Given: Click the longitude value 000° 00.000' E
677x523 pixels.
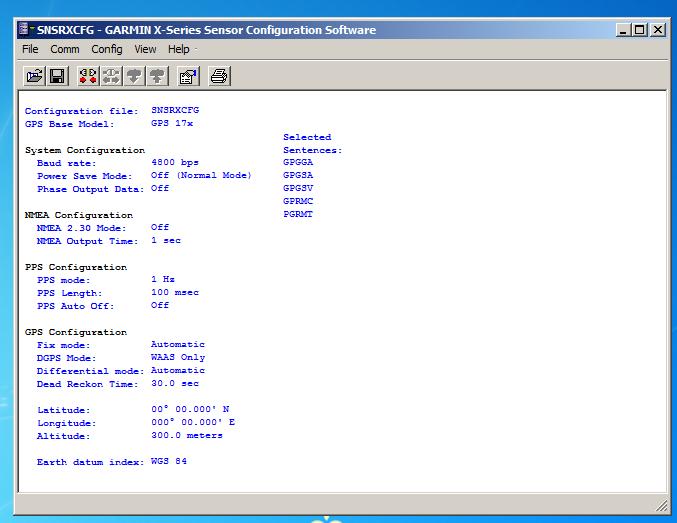Looking at the screenshot, I should pos(193,422).
